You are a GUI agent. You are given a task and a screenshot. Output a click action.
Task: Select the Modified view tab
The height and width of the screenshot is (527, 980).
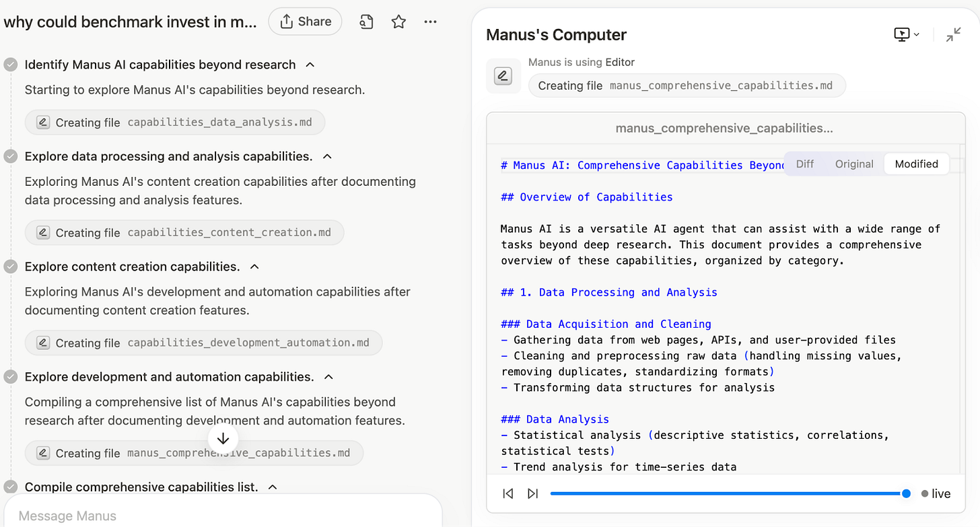coord(916,164)
